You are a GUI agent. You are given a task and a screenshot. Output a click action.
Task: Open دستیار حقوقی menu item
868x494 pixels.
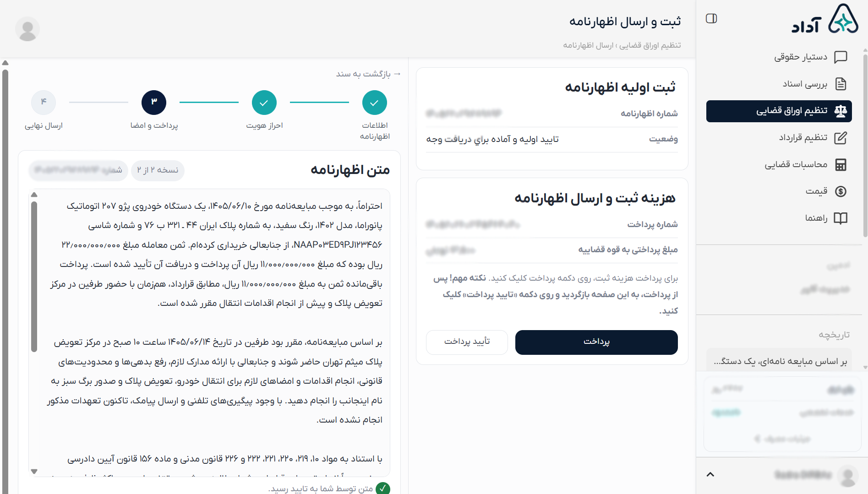coord(779,57)
